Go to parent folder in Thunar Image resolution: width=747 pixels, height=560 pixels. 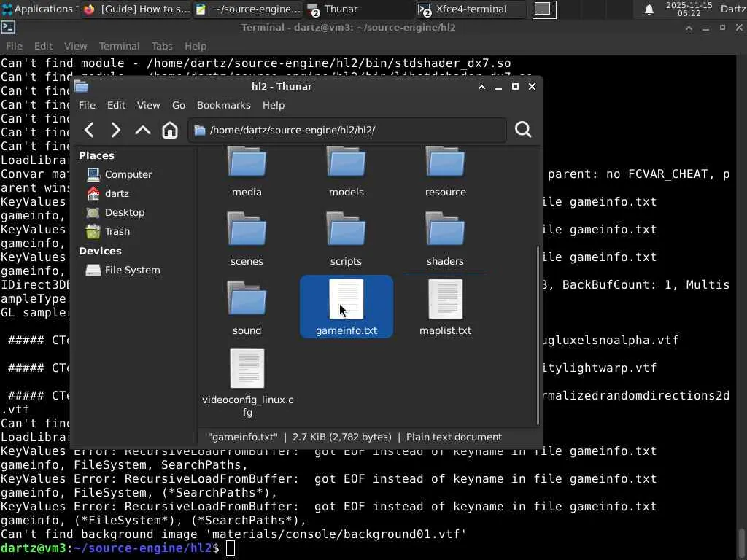[x=142, y=130]
